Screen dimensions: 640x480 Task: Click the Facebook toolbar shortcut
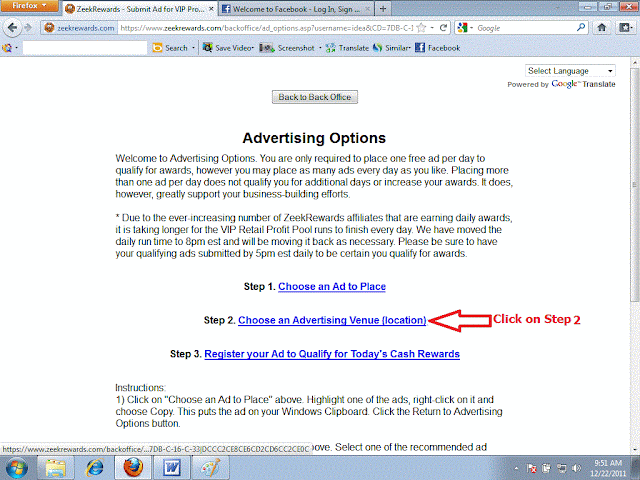coord(438,48)
